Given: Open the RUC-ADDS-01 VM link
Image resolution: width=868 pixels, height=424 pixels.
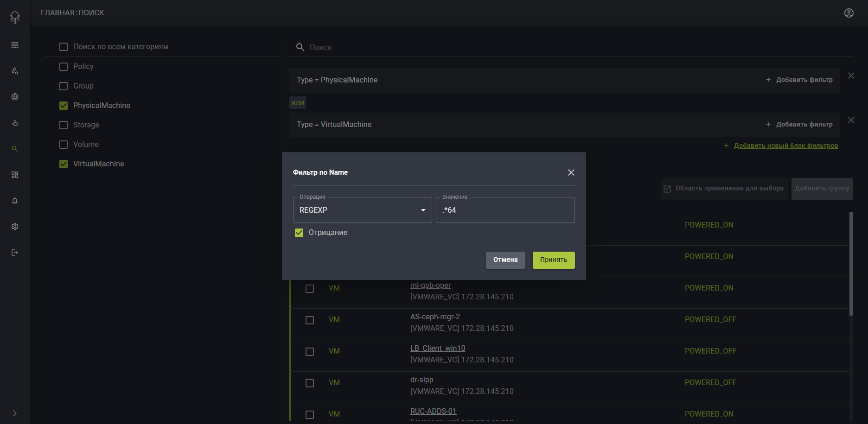Looking at the screenshot, I should pyautogui.click(x=433, y=411).
